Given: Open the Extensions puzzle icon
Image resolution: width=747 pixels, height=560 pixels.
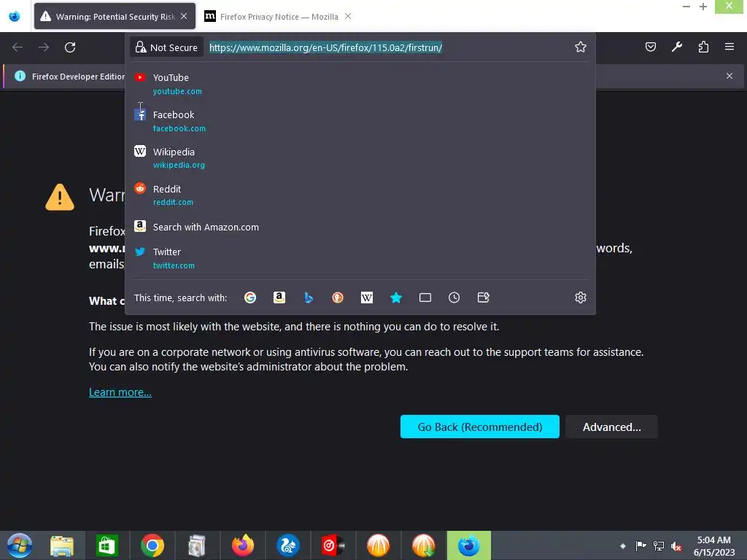Looking at the screenshot, I should 703,47.
